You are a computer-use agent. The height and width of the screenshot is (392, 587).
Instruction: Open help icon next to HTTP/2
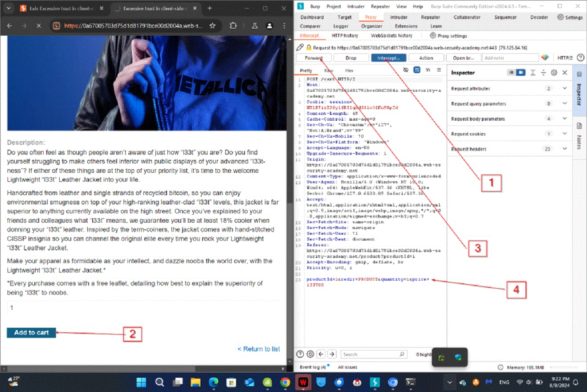(x=580, y=57)
